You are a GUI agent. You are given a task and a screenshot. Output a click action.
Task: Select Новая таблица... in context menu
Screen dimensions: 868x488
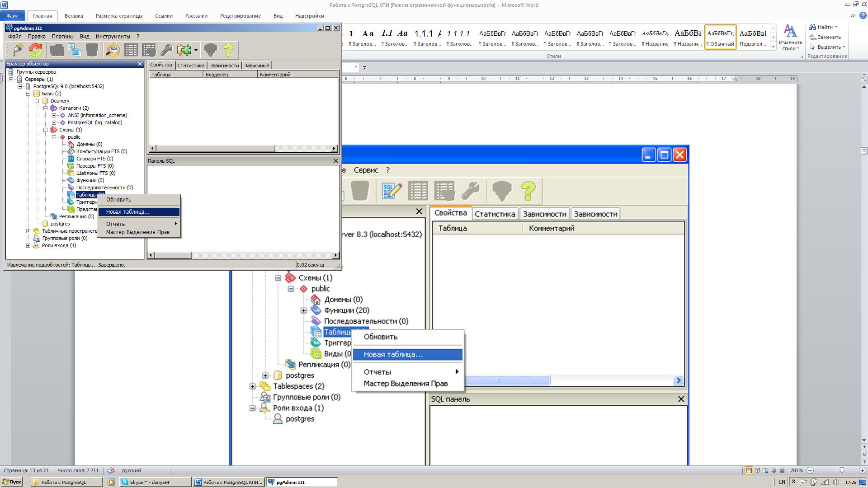click(139, 212)
